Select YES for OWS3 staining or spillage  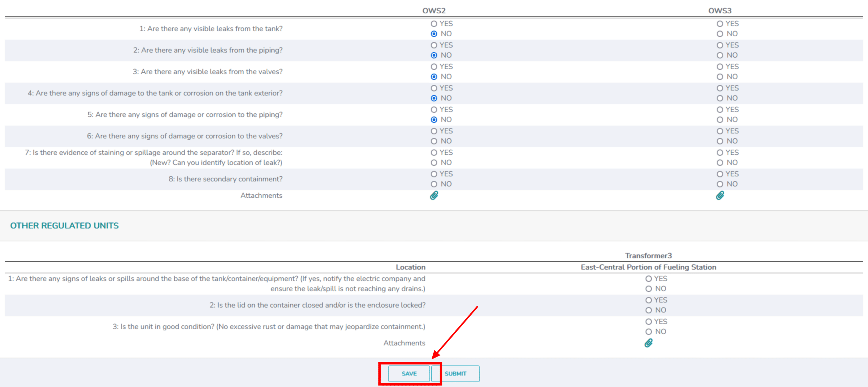(x=720, y=153)
